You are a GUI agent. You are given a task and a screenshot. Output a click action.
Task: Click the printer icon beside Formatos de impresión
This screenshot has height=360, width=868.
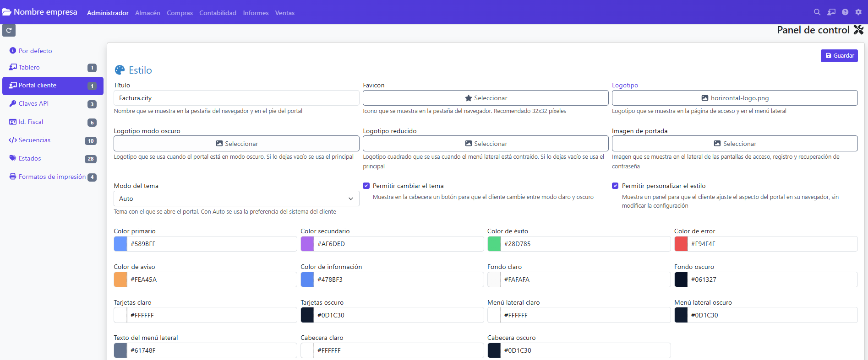click(x=13, y=177)
